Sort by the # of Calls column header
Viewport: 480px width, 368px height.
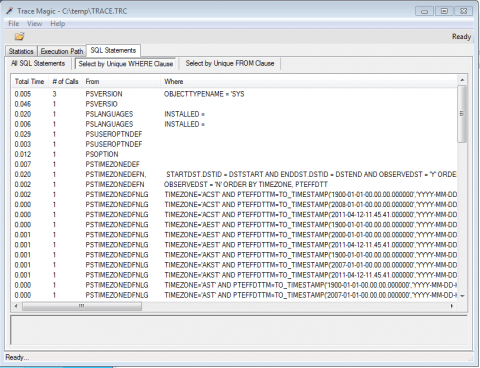[65, 82]
